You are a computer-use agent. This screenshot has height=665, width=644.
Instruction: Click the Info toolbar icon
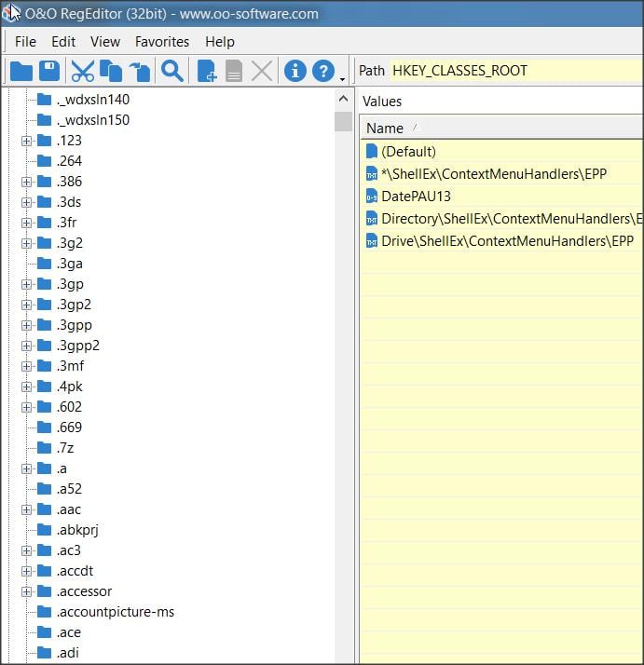click(x=295, y=71)
